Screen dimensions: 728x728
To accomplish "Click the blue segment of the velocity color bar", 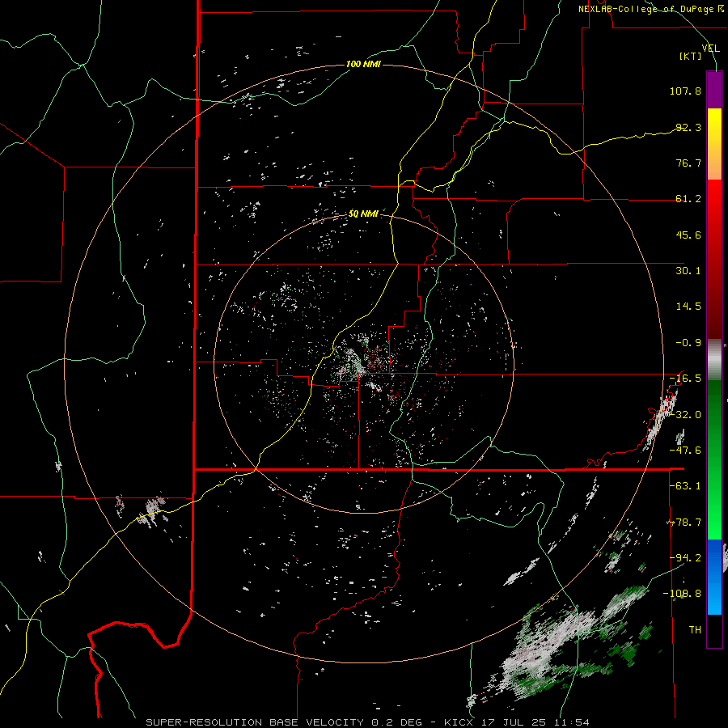I will 714,577.
